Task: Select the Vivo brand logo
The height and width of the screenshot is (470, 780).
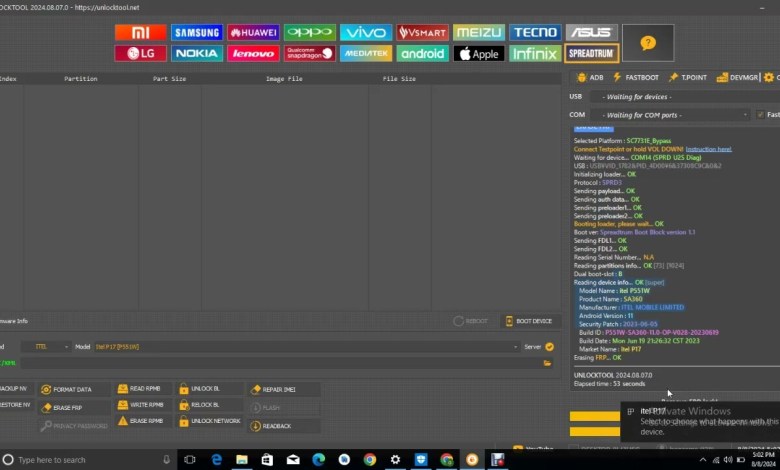Action: 366,32
